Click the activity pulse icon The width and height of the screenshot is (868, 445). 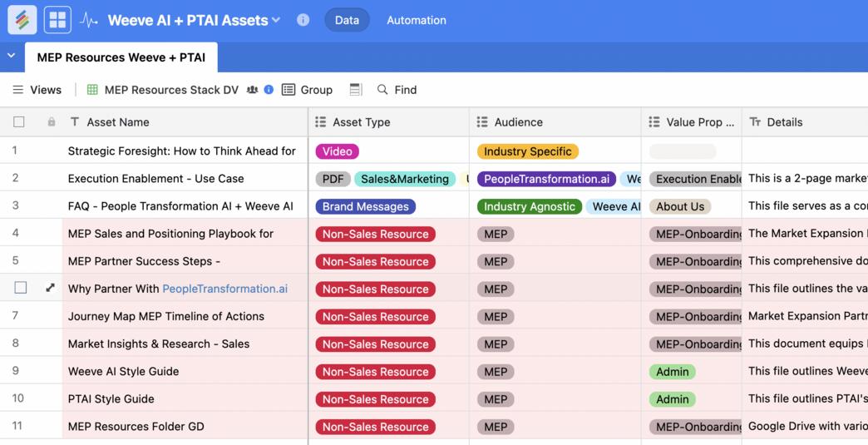point(89,20)
